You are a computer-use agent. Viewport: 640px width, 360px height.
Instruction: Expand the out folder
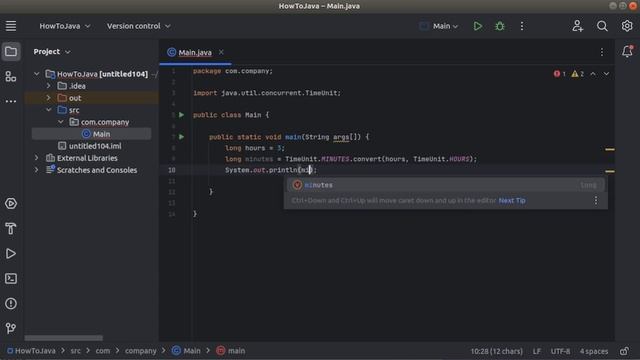coord(49,98)
